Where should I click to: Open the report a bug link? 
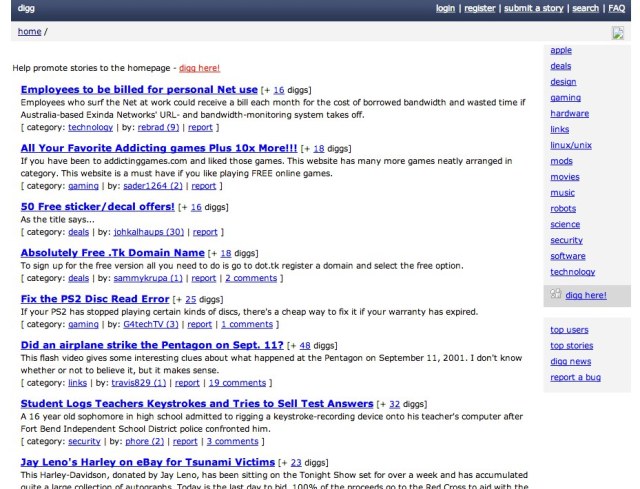576,378
